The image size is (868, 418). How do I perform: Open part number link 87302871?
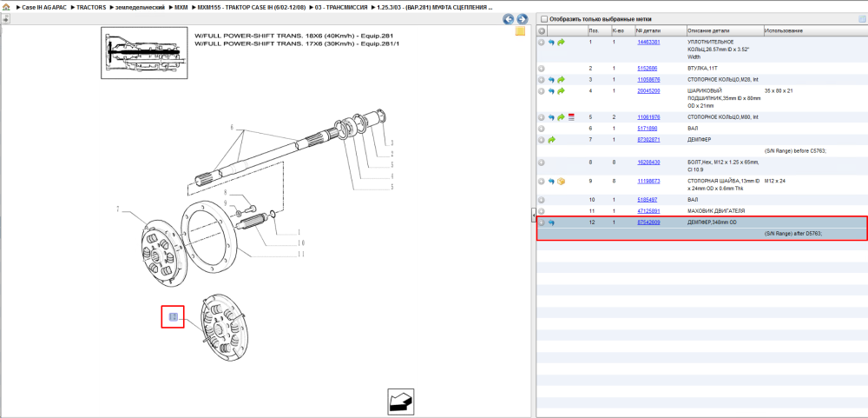648,140
